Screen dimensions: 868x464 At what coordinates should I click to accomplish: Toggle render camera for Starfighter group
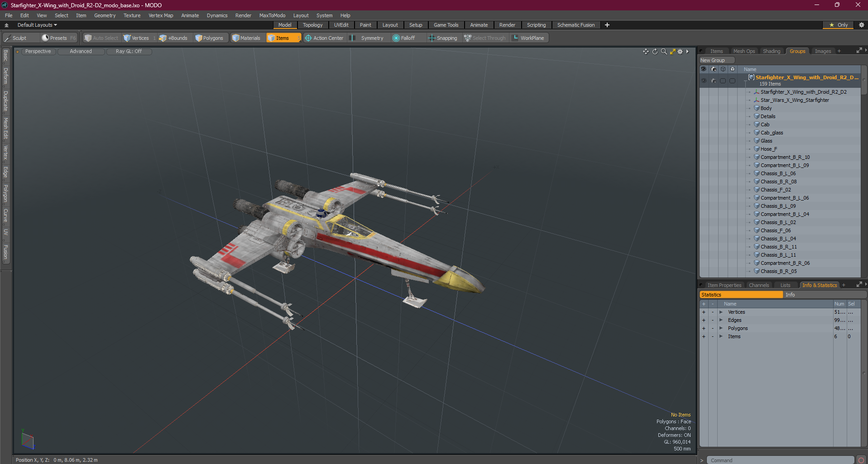point(714,81)
